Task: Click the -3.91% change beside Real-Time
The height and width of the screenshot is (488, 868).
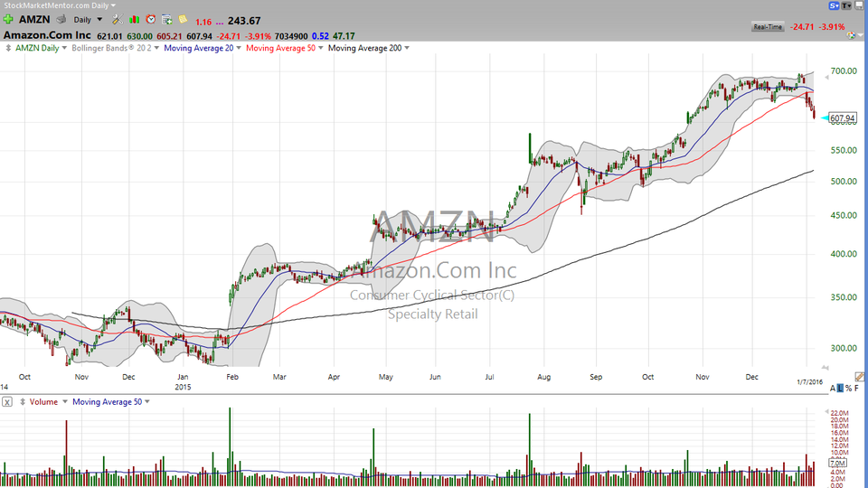Action: [x=832, y=26]
